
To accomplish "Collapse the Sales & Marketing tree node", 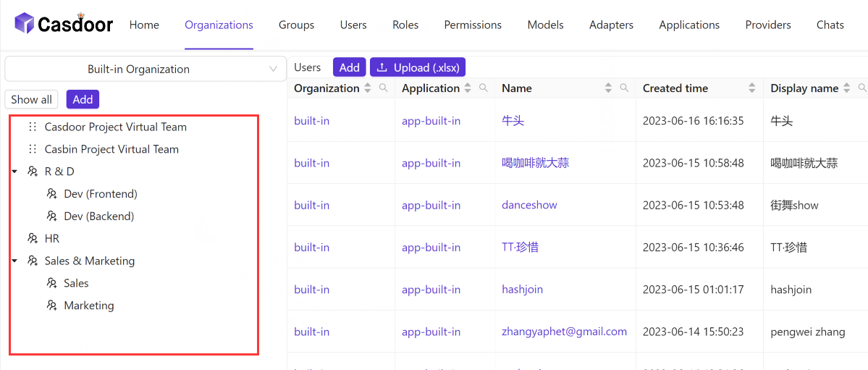I will tap(14, 261).
